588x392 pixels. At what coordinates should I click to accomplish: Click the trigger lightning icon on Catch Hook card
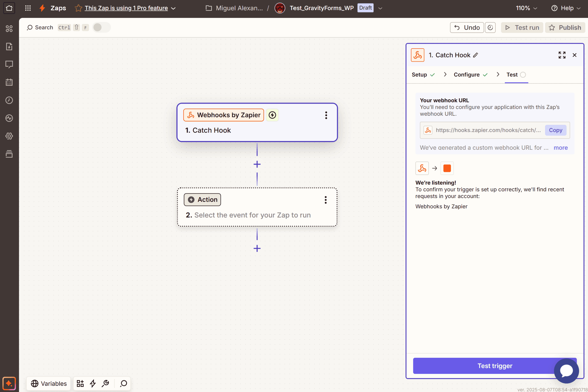click(x=272, y=115)
